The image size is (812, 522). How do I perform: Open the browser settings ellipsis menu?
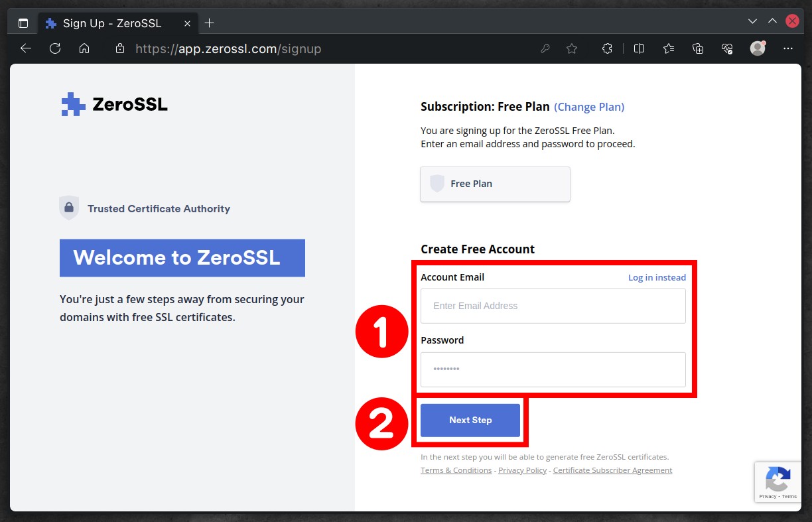click(x=788, y=48)
